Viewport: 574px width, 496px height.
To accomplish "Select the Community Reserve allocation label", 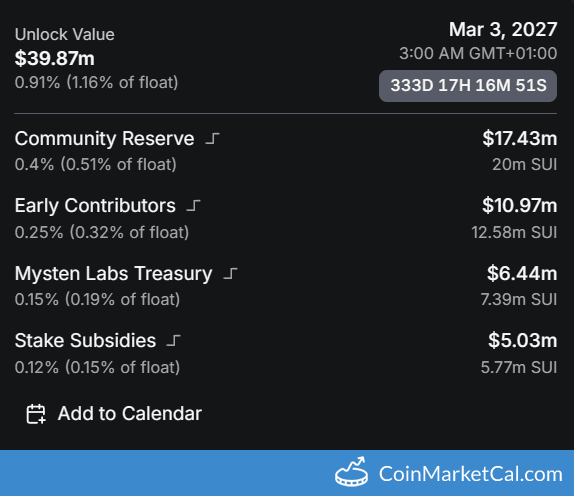I will point(104,139).
